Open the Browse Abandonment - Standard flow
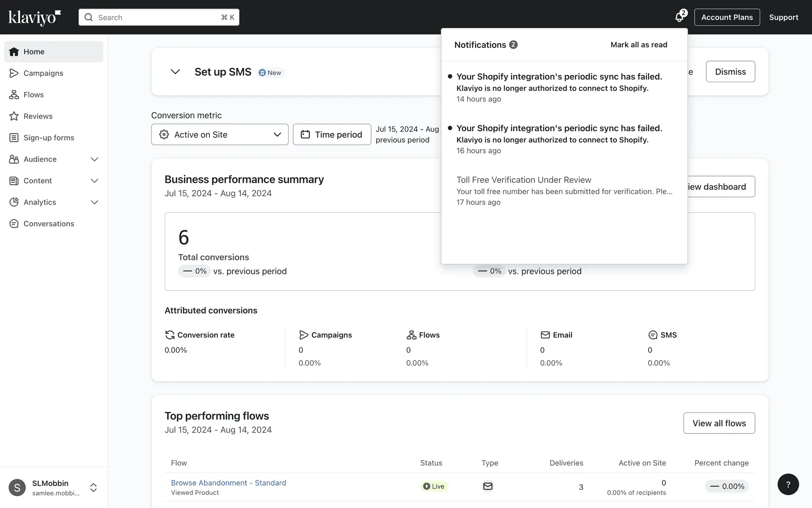 [228, 483]
